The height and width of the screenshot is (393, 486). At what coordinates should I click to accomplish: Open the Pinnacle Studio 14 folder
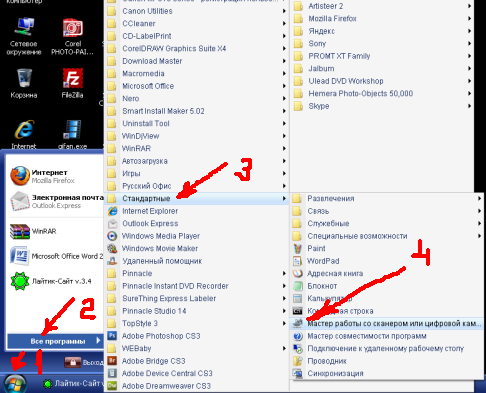pyautogui.click(x=197, y=311)
